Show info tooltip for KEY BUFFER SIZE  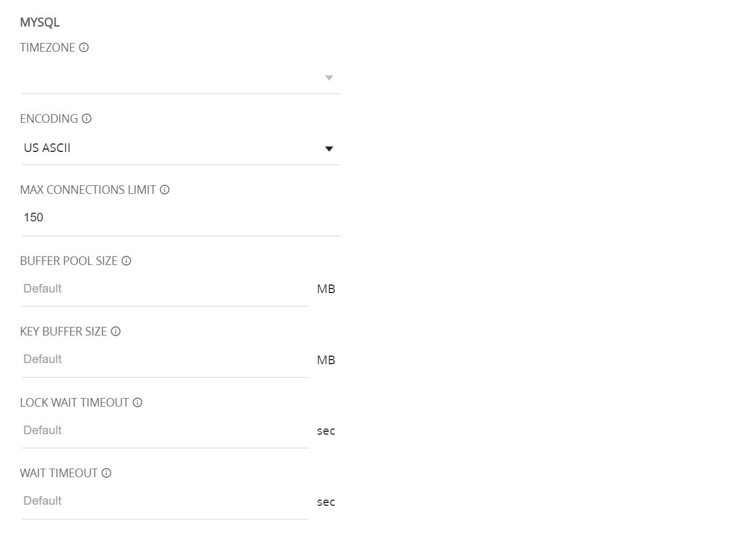[x=115, y=332]
